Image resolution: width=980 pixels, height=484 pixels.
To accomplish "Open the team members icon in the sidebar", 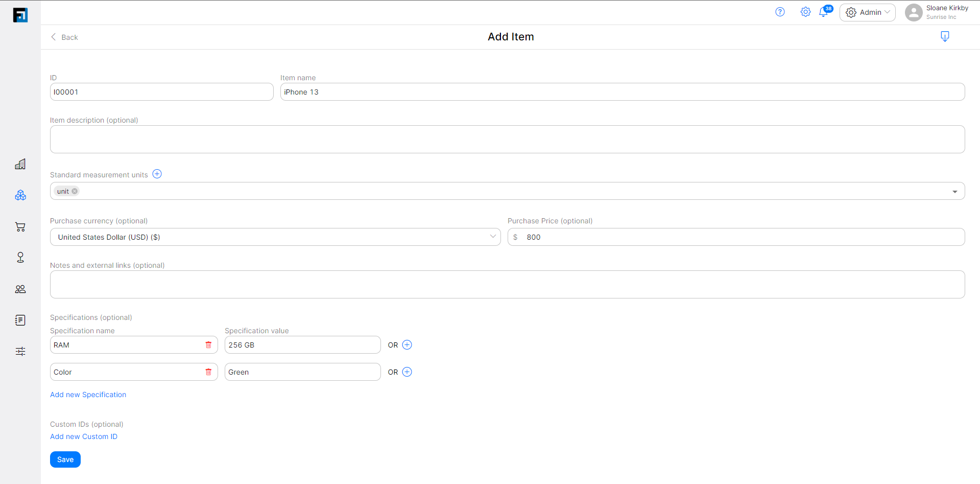I will tap(20, 289).
